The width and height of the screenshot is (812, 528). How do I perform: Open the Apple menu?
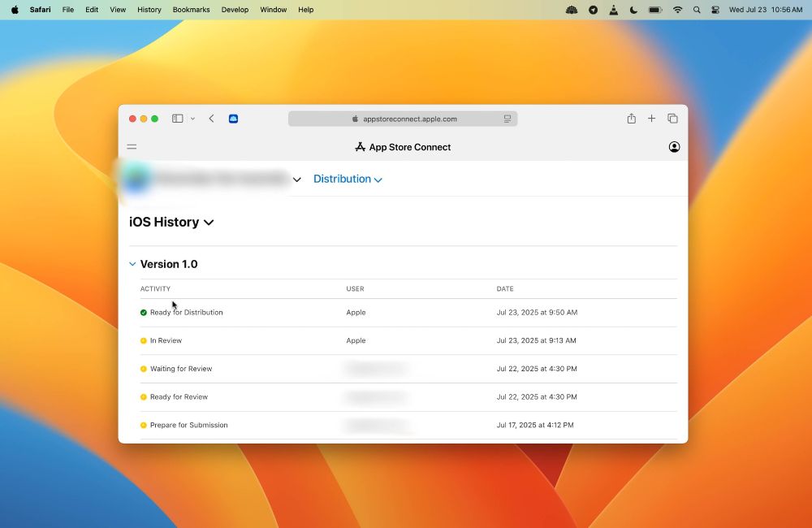pos(15,9)
